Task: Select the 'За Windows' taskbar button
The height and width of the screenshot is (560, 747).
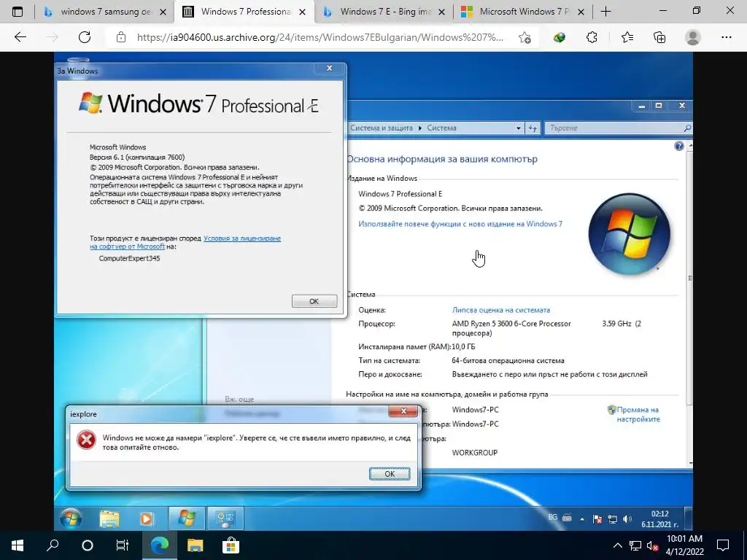Action: click(x=187, y=518)
